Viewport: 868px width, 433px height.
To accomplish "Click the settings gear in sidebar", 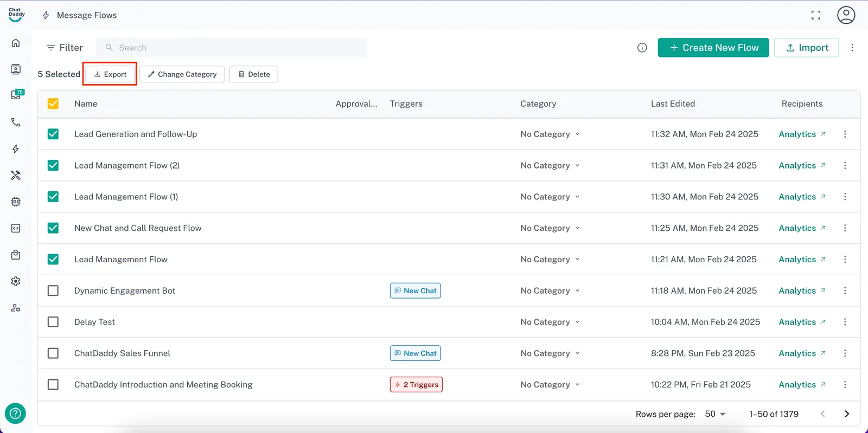I will (x=16, y=281).
